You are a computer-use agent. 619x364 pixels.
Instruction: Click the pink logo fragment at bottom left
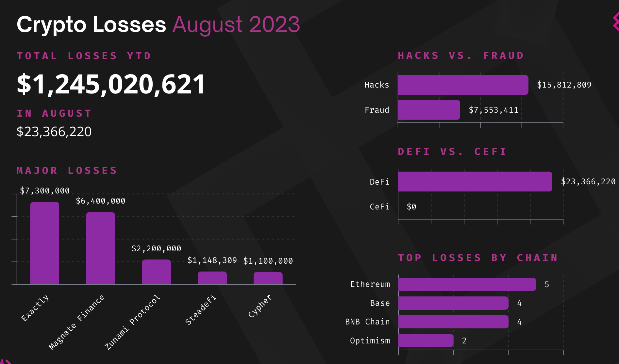(x=6, y=362)
